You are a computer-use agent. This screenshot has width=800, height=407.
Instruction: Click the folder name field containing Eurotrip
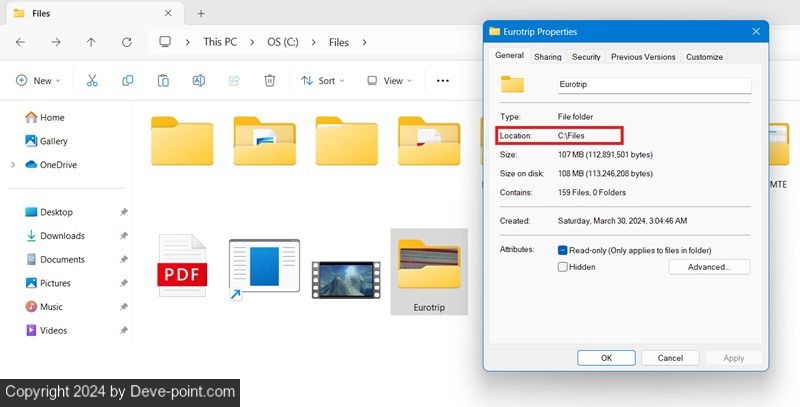653,86
